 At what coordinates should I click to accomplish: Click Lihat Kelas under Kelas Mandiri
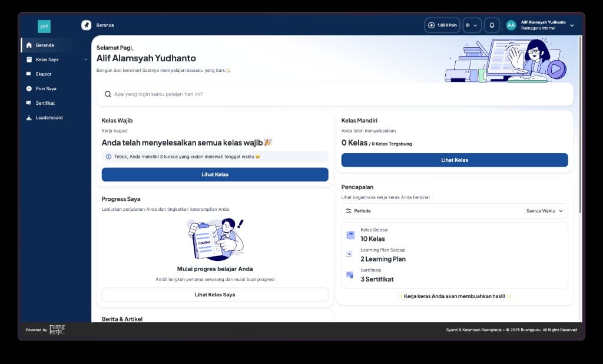pos(455,160)
